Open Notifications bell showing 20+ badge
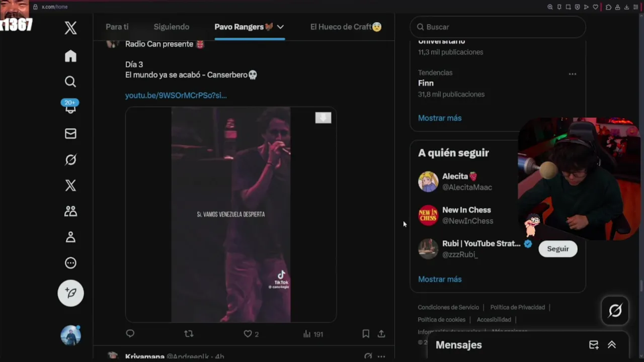 tap(70, 107)
